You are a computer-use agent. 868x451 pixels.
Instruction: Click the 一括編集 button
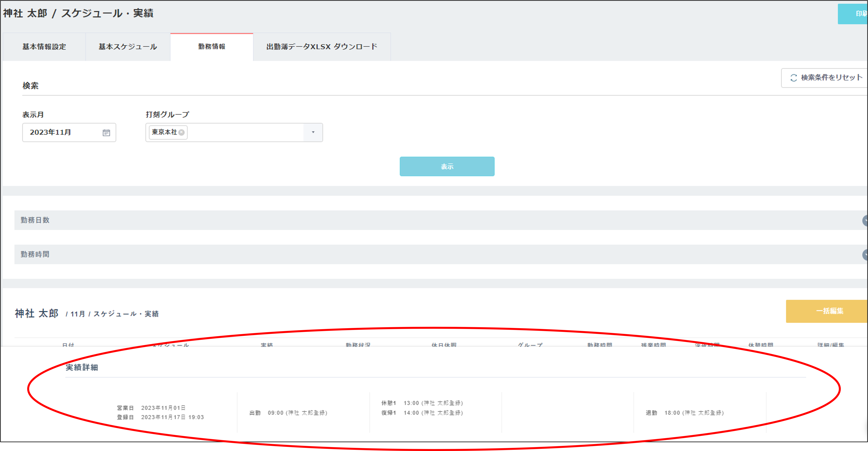(827, 311)
